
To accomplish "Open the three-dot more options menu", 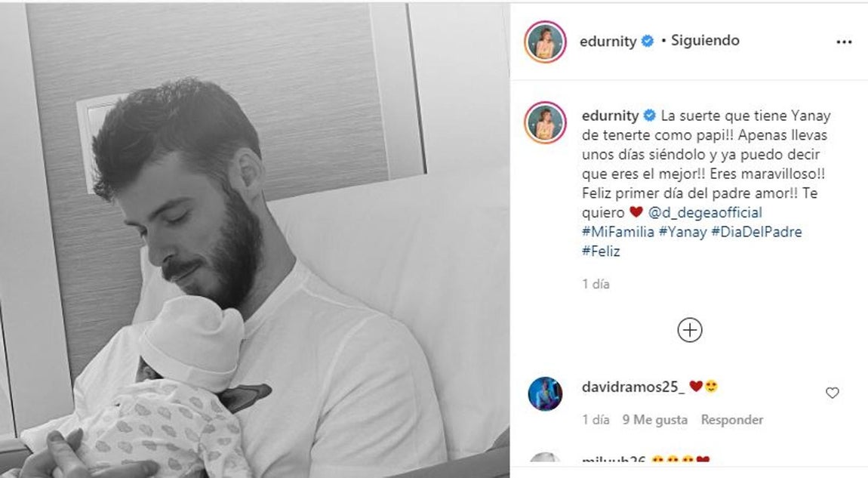I will point(844,42).
